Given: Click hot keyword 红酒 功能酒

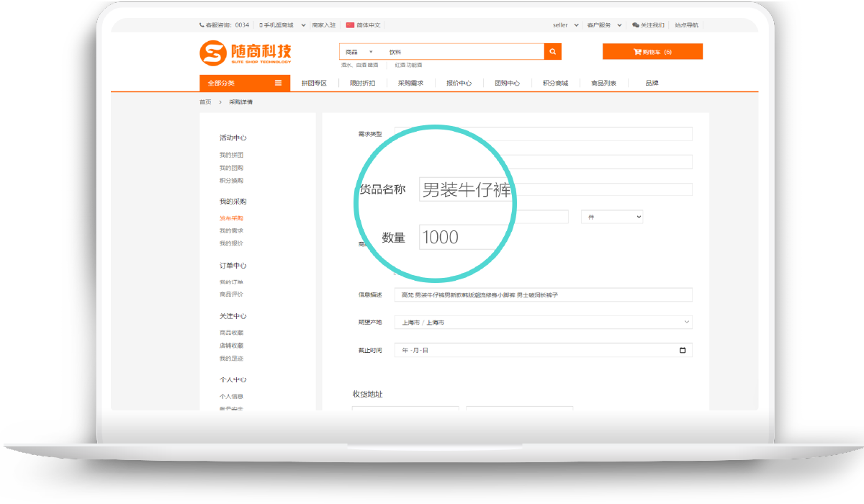Looking at the screenshot, I should 408,65.
